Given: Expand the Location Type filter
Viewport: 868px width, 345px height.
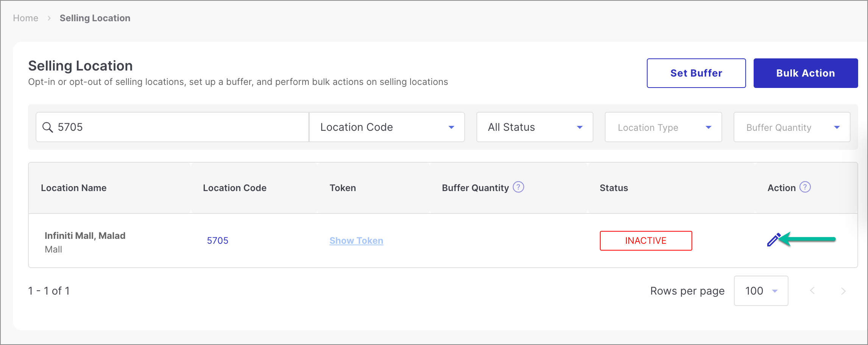Looking at the screenshot, I should click(x=663, y=127).
